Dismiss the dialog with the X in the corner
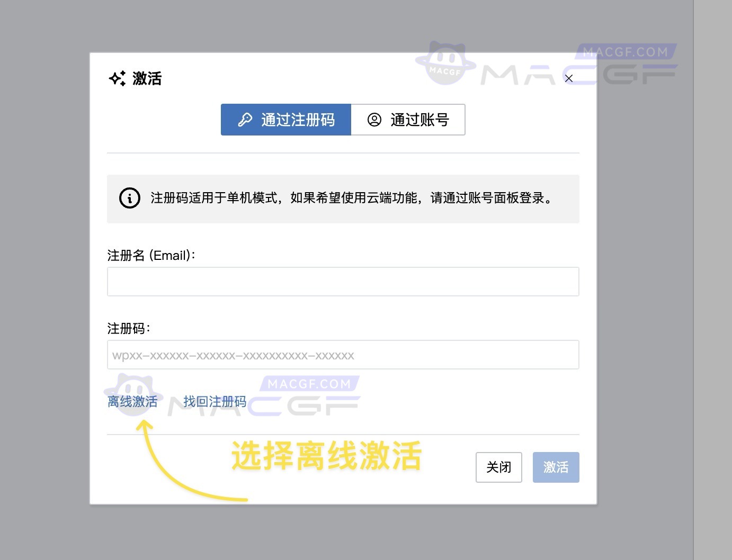 point(568,78)
